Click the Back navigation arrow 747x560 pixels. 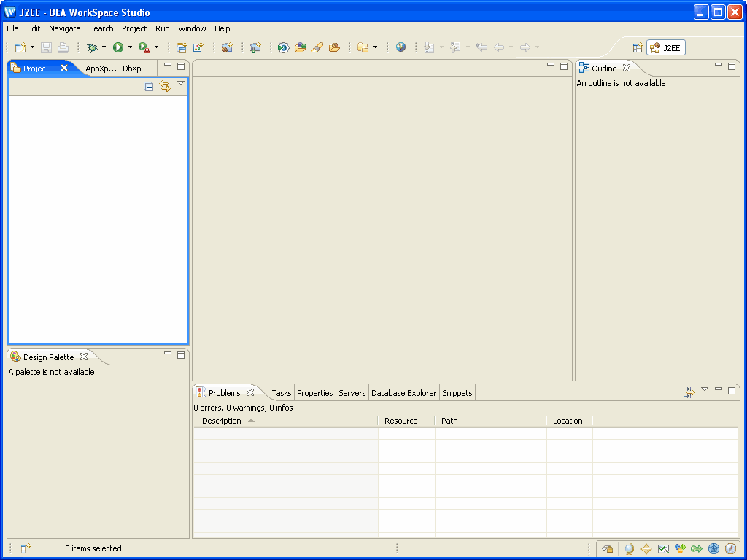[499, 47]
